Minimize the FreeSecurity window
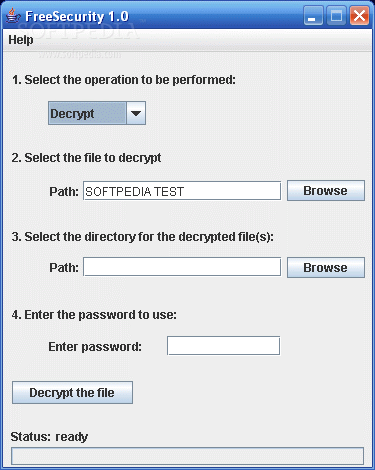 point(313,16)
